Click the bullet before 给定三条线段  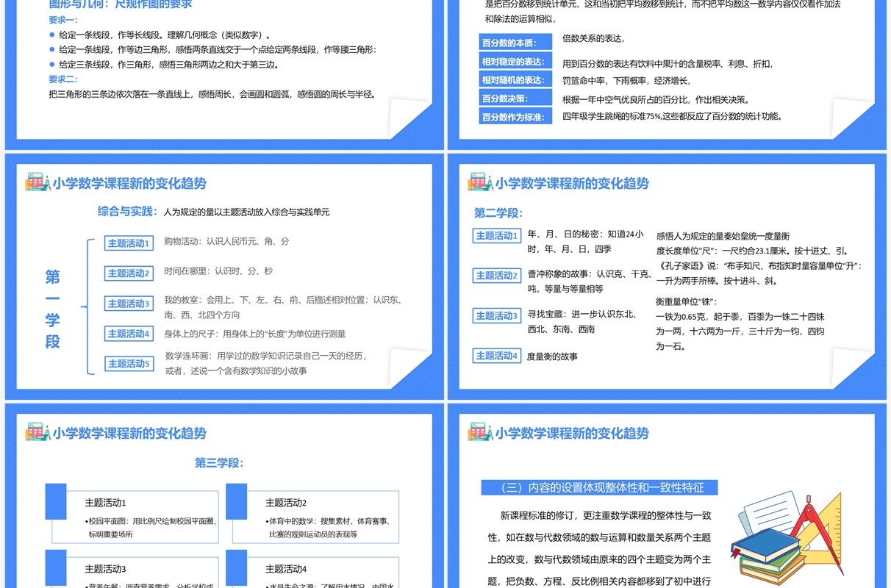click(x=52, y=64)
